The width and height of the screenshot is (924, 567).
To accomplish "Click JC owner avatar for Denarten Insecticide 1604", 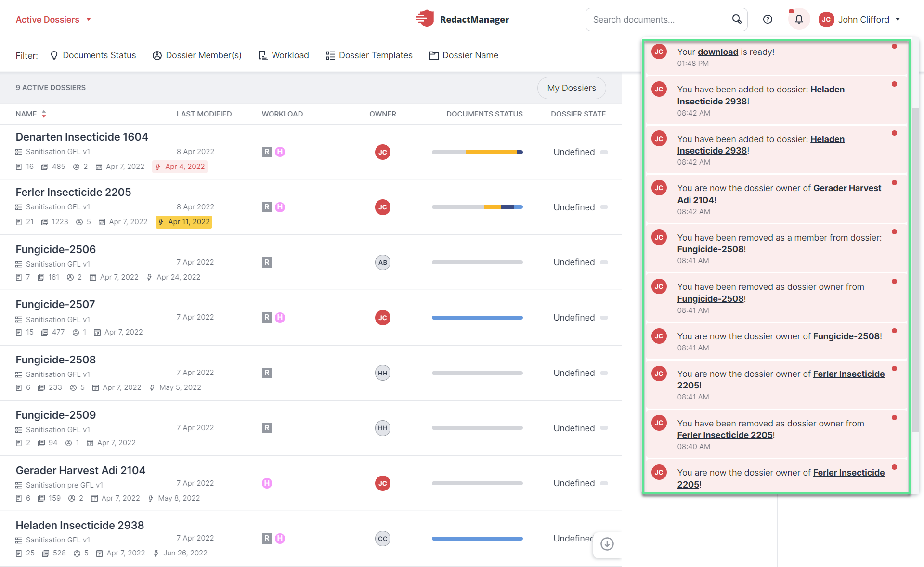I will click(383, 152).
